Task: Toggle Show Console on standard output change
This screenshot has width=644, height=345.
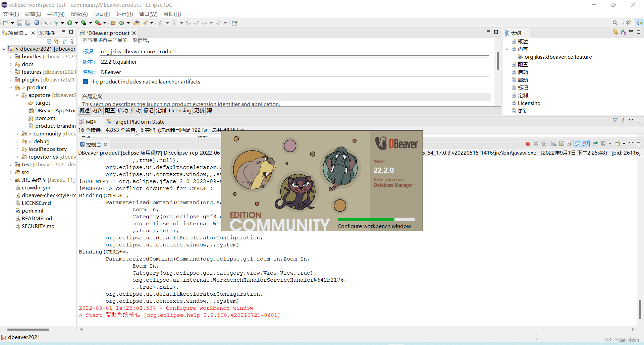Action: 578,143
